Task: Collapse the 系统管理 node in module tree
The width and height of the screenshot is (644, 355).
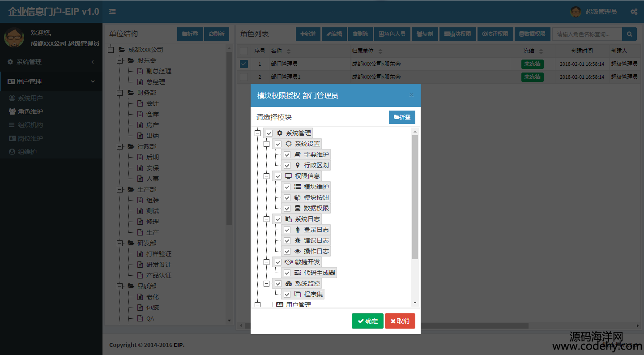Action: point(257,133)
